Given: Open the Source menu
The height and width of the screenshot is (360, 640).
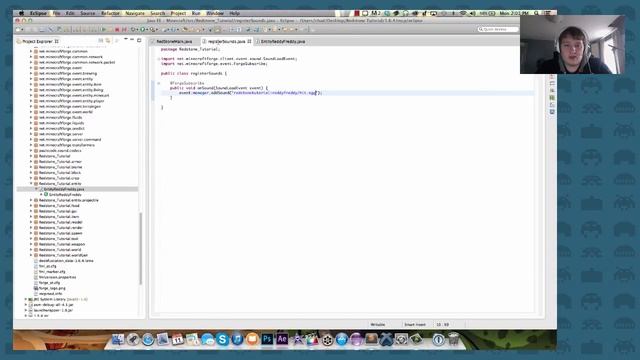Looking at the screenshot, I should point(87,13).
